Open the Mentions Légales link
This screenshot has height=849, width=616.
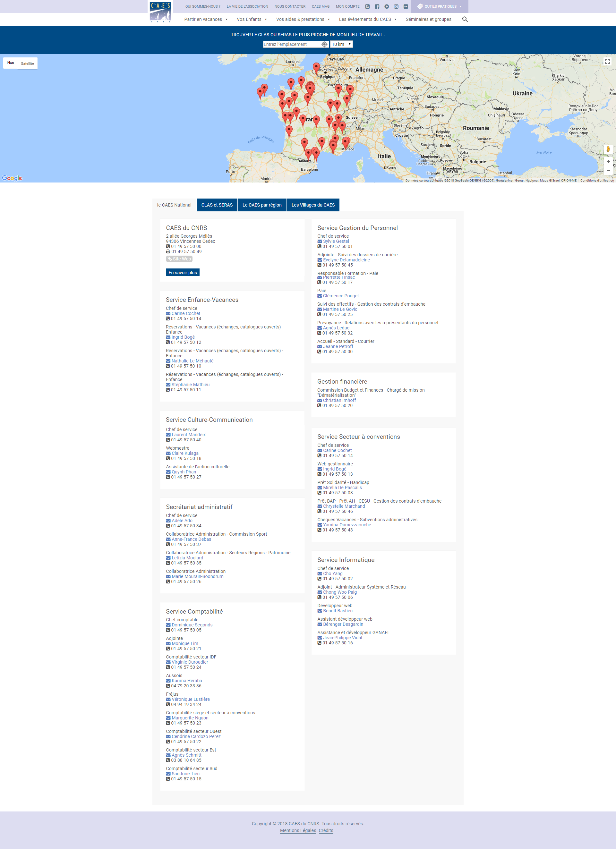pyautogui.click(x=298, y=830)
